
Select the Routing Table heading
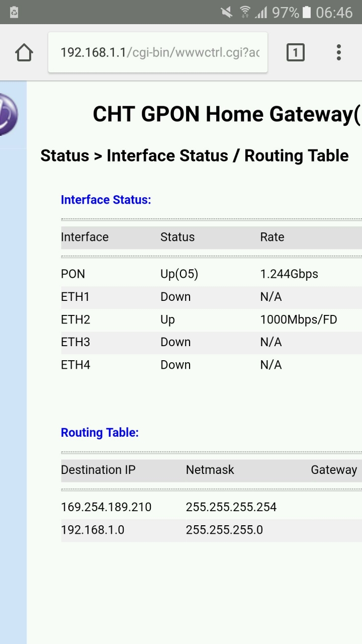100,433
